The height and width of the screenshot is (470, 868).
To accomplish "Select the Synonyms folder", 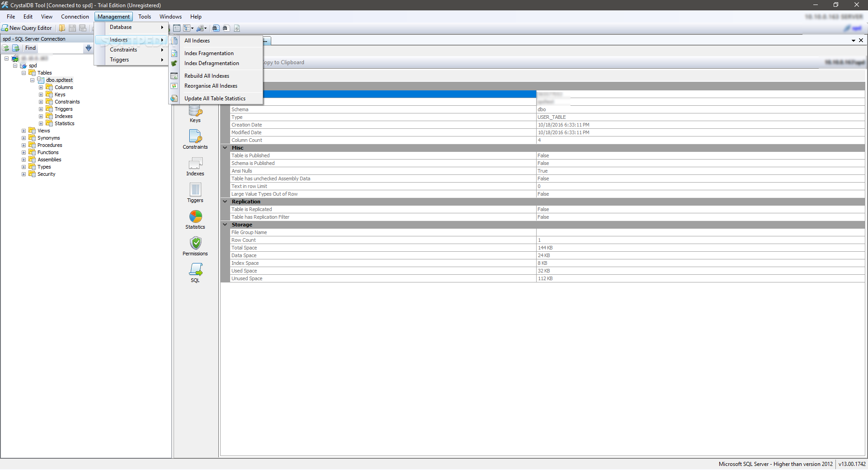I will tap(48, 138).
